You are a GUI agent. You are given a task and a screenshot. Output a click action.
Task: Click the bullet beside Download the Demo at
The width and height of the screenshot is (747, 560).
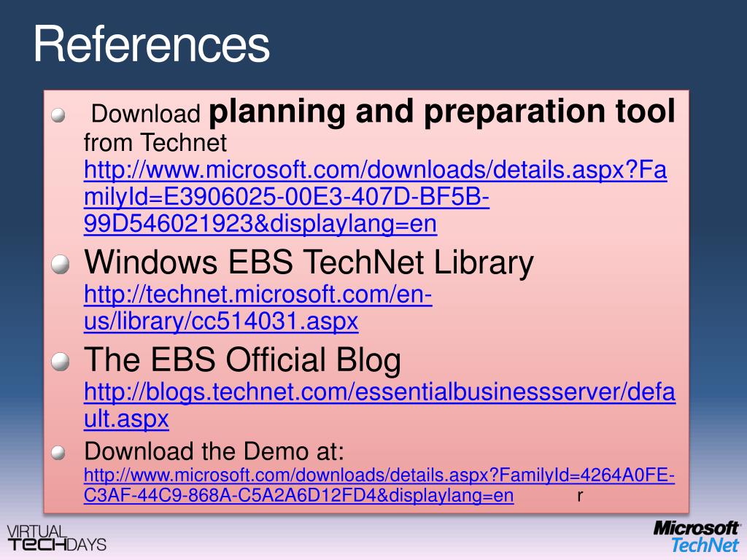pos(58,452)
